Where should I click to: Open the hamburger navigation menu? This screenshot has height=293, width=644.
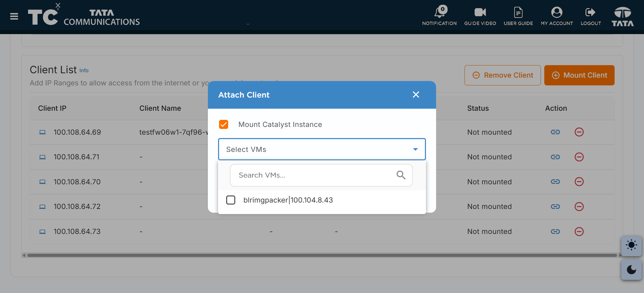point(14,16)
